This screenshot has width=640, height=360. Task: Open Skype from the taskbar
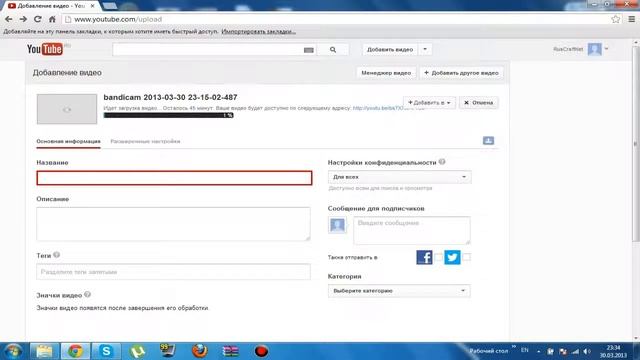tap(106, 351)
